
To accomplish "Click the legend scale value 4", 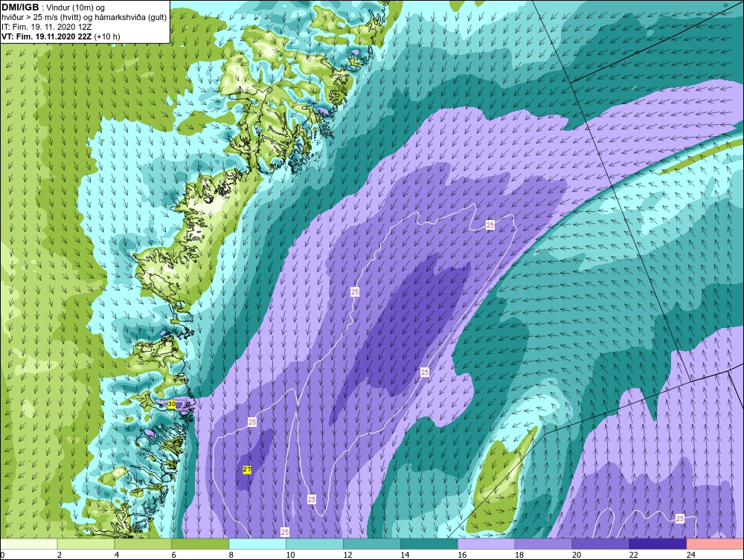I will point(117,555).
